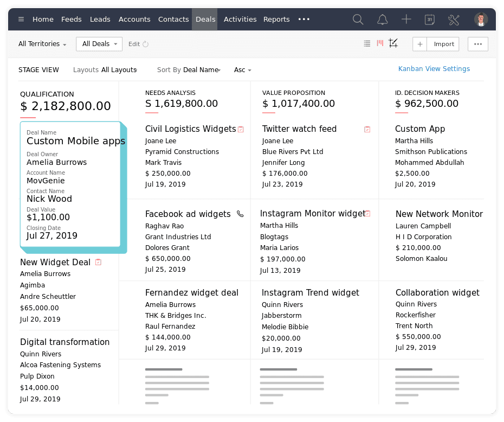Screen dimensions: 504x422
Task: Click task icon on New Widget Deal
Action: pyautogui.click(x=98, y=262)
